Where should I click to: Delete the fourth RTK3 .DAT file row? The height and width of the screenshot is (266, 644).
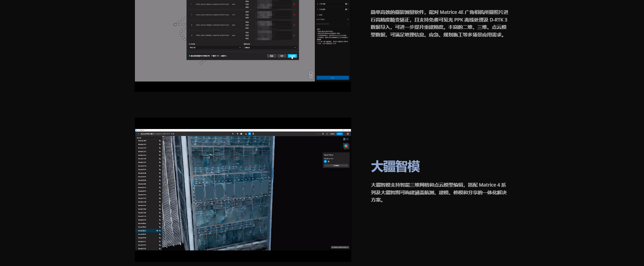(x=294, y=35)
